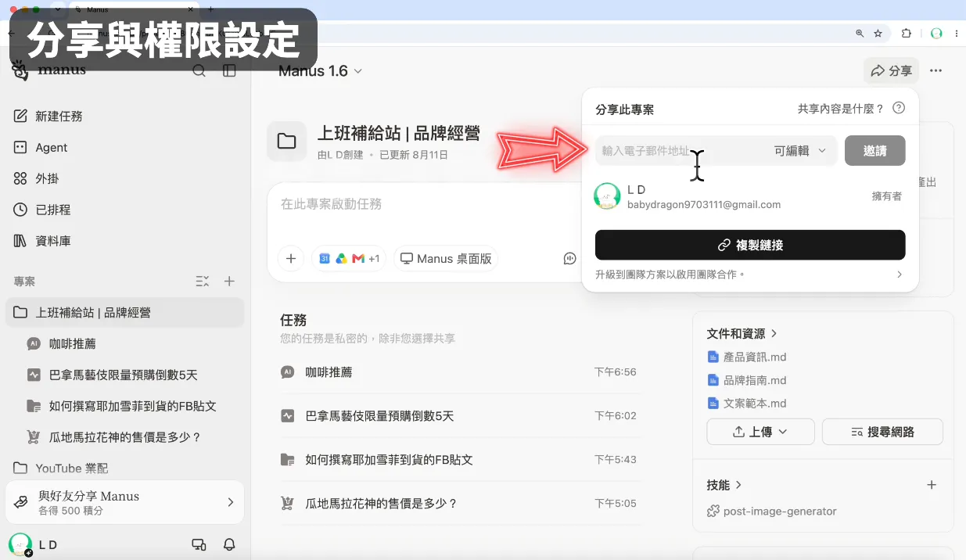Bookmark page with star icon

pos(878,34)
